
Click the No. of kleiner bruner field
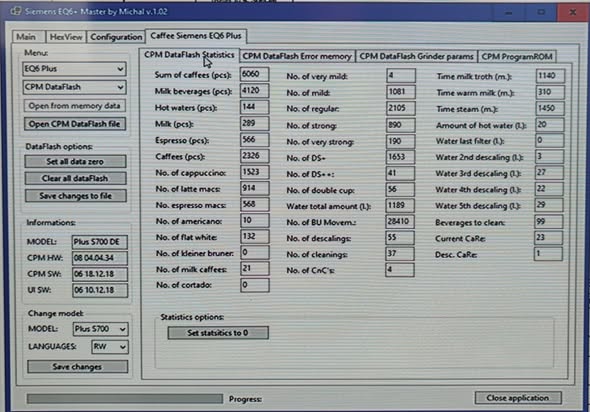(x=254, y=252)
